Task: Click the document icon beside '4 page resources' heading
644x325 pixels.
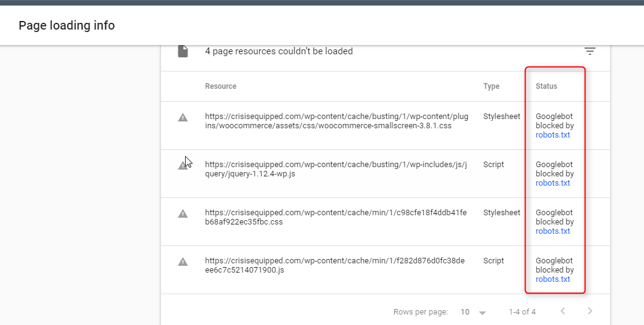Action: 183,51
